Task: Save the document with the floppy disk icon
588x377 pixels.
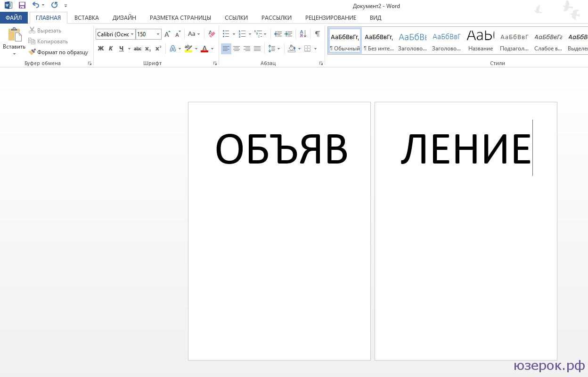Action: 22,6
